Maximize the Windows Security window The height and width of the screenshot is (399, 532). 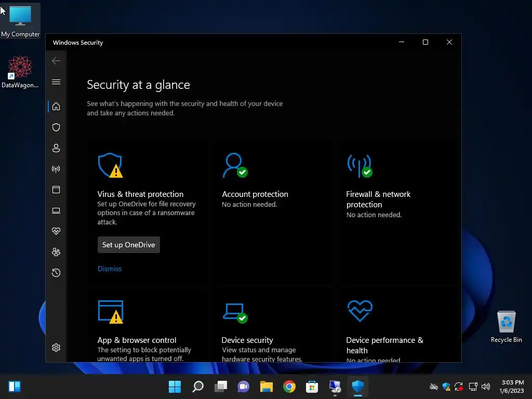point(425,42)
